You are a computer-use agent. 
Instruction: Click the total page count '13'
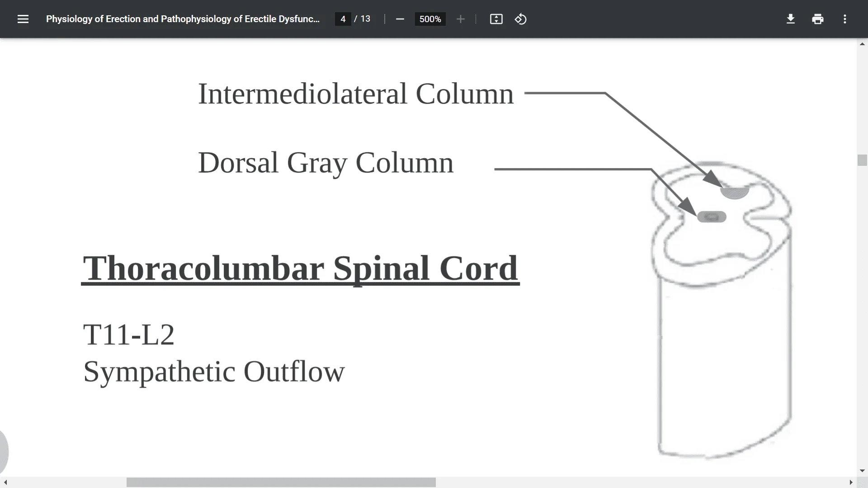tap(365, 19)
